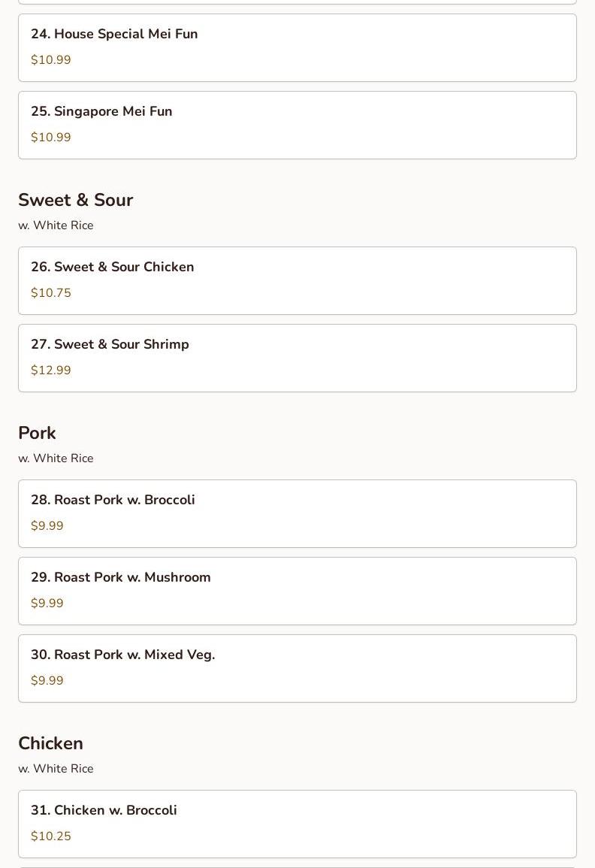Click the Sweet & Sour section heading
This screenshot has width=595, height=868.
(x=75, y=200)
